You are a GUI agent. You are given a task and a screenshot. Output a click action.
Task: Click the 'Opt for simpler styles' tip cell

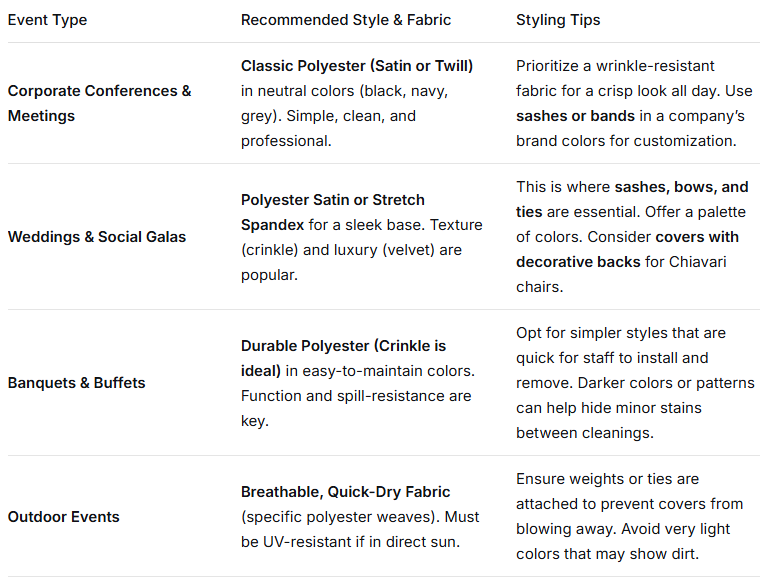tap(620, 382)
